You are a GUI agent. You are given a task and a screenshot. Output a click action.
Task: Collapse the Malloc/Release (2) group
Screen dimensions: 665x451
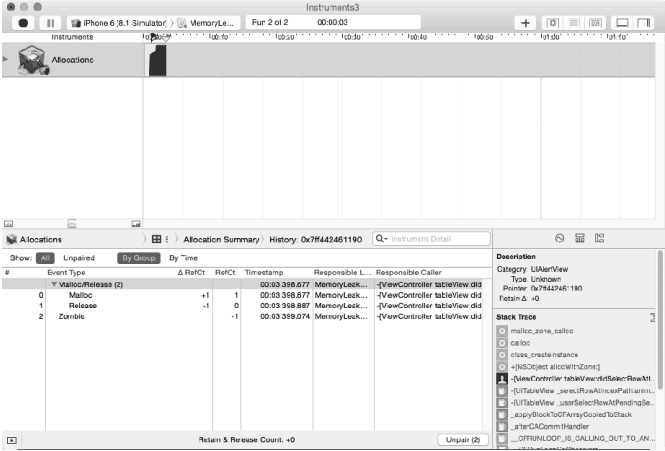click(x=54, y=285)
